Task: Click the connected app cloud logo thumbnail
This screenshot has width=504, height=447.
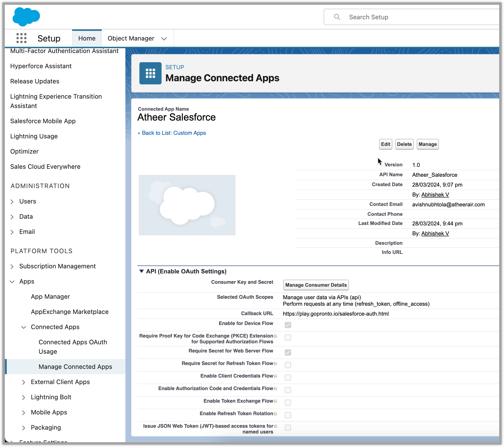Action: pos(187,205)
